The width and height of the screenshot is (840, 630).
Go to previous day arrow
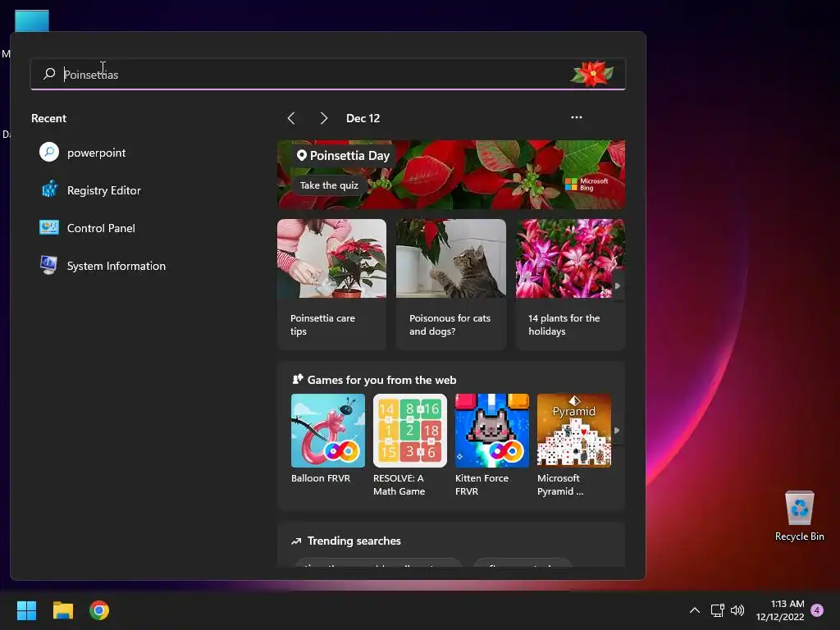291,118
